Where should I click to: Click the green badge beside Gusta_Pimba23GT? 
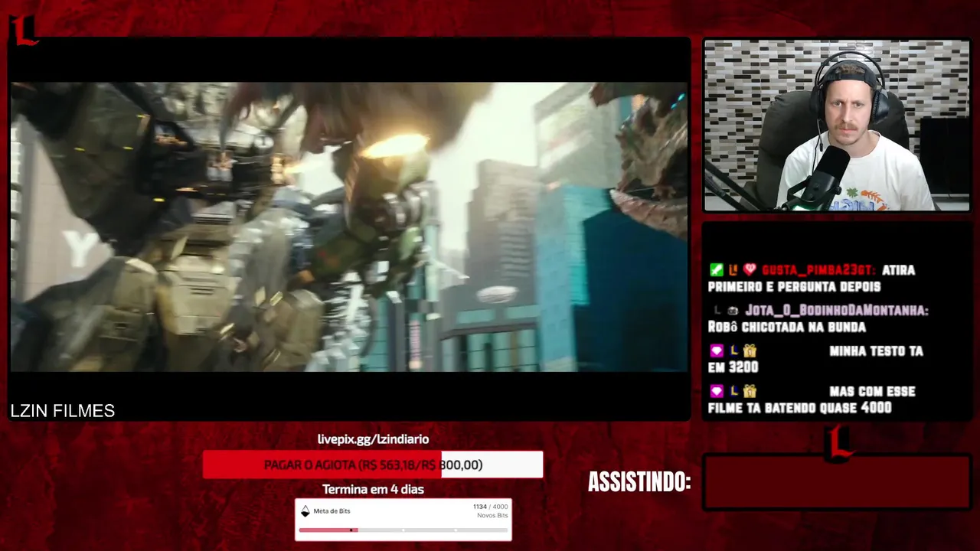pyautogui.click(x=717, y=270)
